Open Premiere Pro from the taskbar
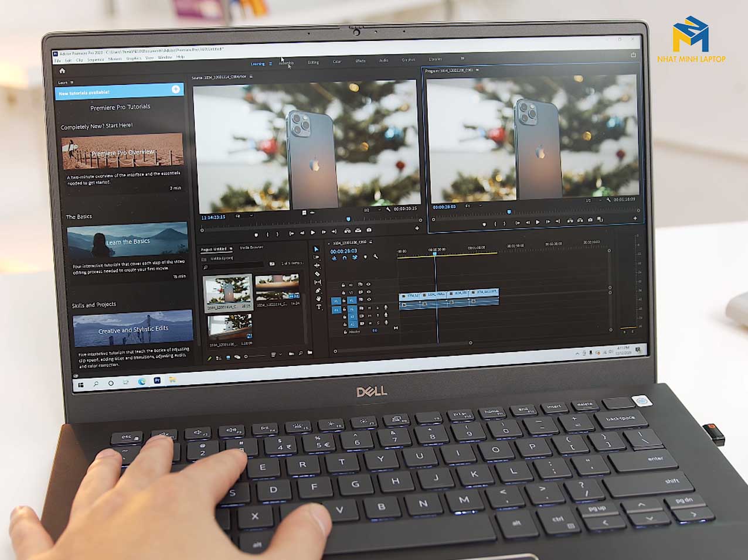This screenshot has width=748, height=560. (x=157, y=381)
